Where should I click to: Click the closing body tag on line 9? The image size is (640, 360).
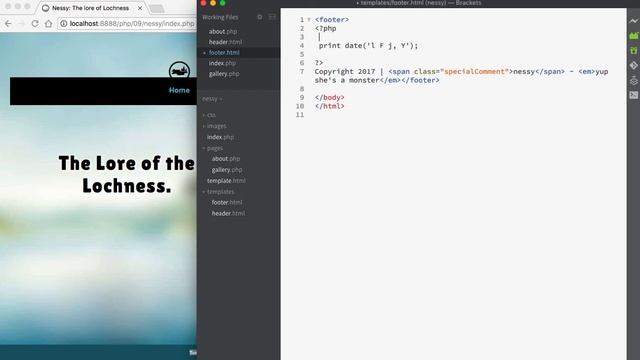pos(329,98)
